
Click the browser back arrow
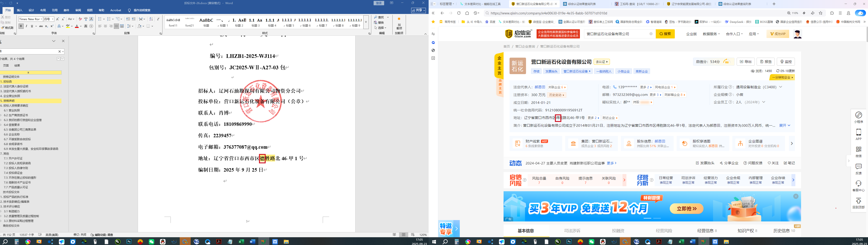pos(442,13)
